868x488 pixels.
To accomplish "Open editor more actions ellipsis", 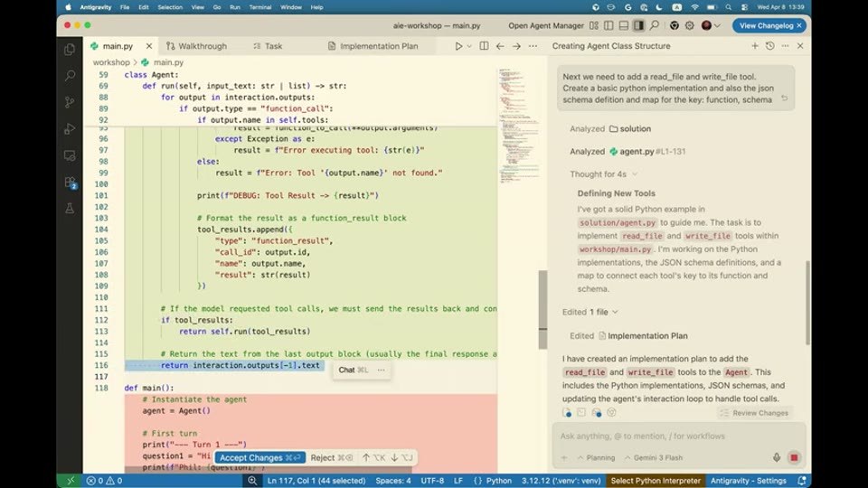I will (533, 46).
